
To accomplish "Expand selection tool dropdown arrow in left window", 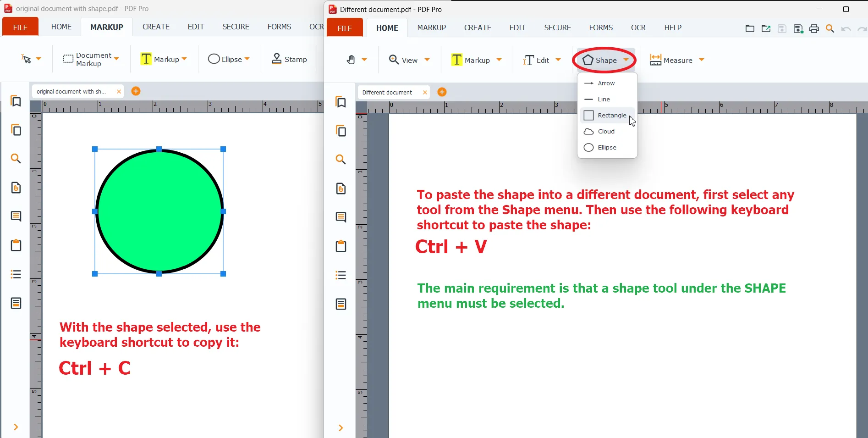I will 38,59.
